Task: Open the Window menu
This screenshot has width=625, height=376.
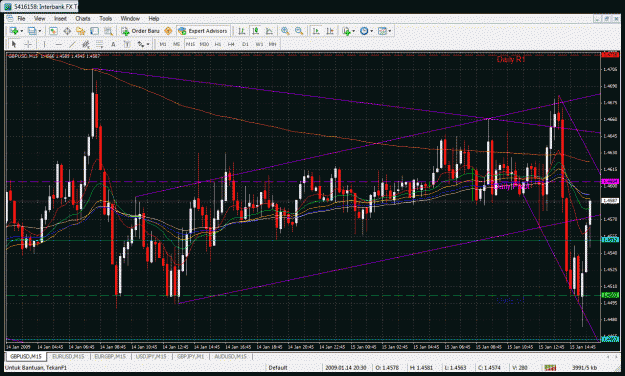Action: tap(130, 18)
